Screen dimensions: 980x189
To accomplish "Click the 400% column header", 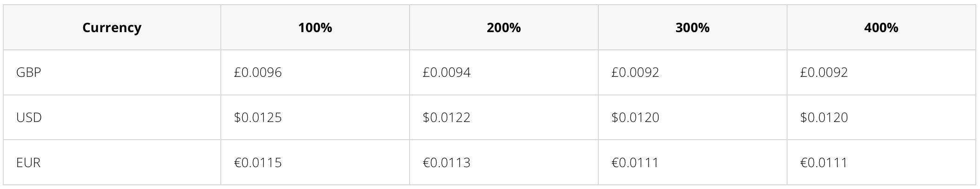I will [881, 27].
